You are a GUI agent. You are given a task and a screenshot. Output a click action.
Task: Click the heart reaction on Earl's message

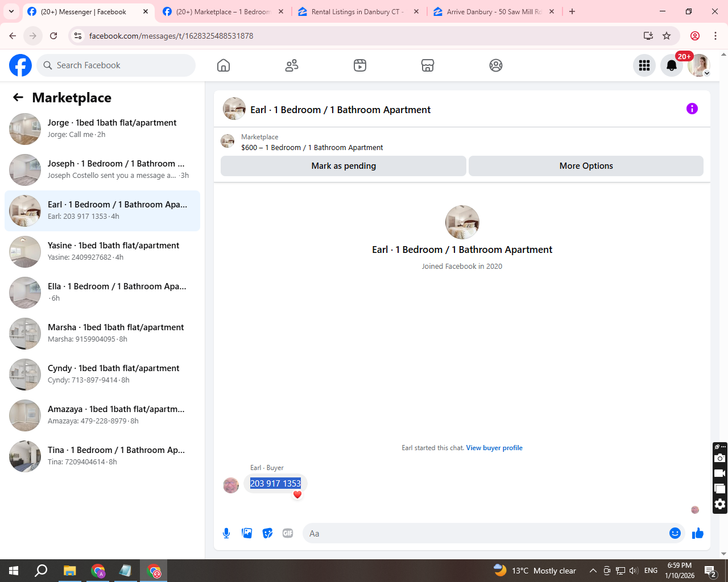point(297,495)
